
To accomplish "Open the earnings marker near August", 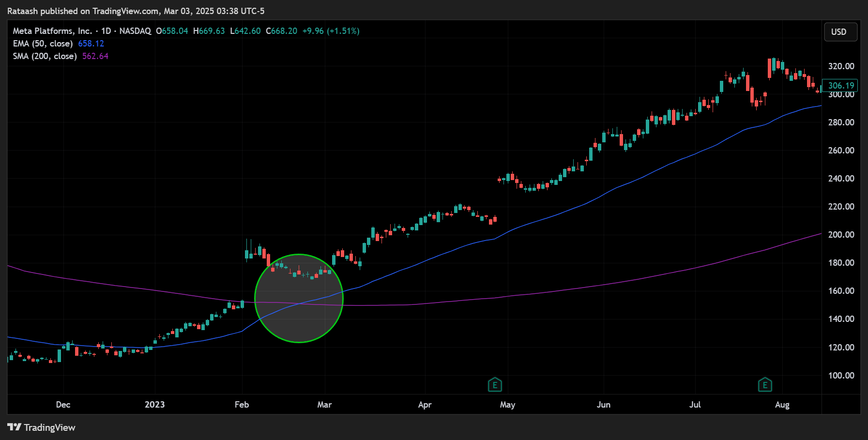I will point(765,385).
